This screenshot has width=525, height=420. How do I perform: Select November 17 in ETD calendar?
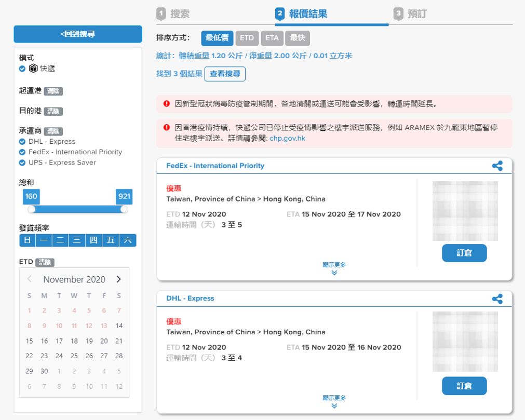click(x=59, y=341)
